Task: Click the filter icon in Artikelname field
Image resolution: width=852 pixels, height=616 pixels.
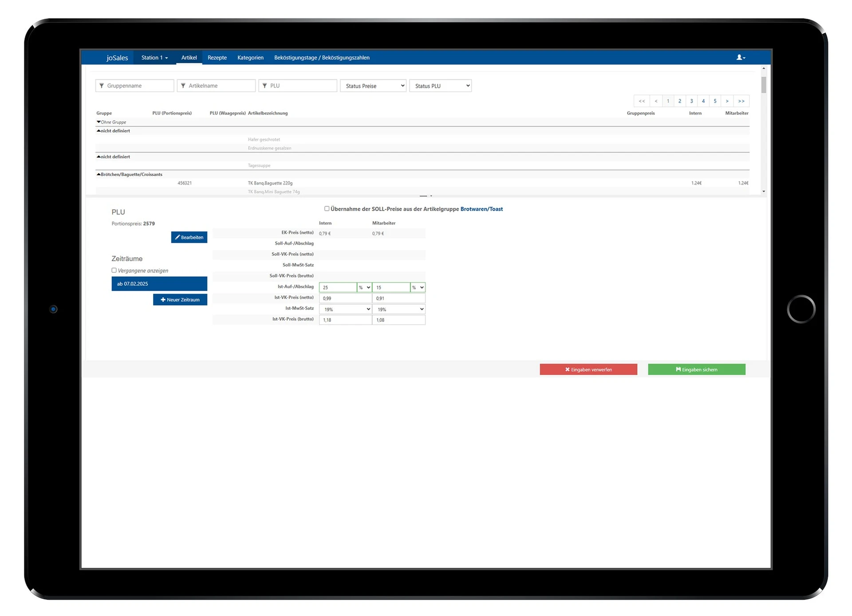Action: coord(183,86)
